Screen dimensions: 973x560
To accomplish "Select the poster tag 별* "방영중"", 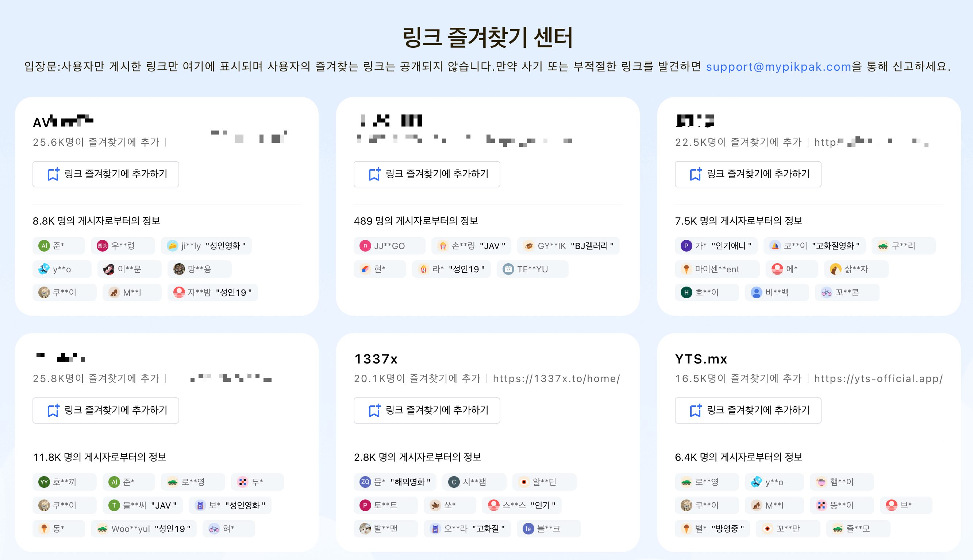I will click(x=712, y=528).
